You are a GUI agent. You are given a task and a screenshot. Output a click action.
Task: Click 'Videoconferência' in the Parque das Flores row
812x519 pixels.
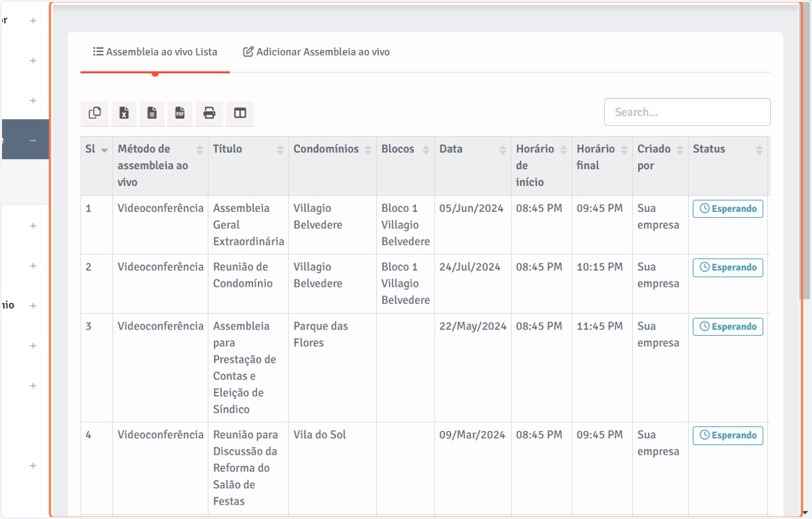coord(160,326)
